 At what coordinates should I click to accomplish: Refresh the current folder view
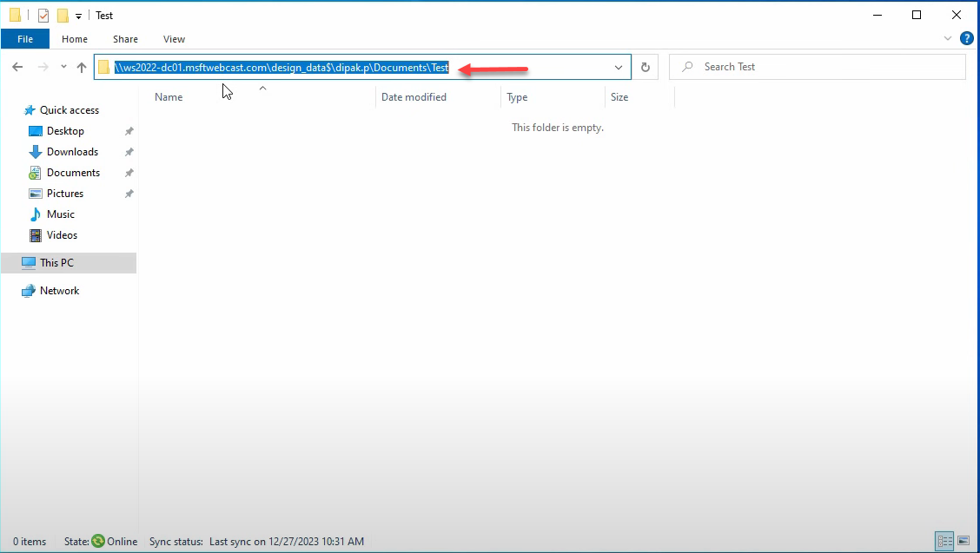(x=646, y=68)
